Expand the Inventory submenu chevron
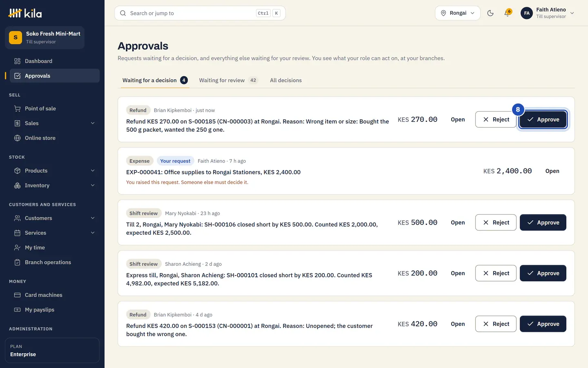The image size is (588, 368). [x=93, y=185]
